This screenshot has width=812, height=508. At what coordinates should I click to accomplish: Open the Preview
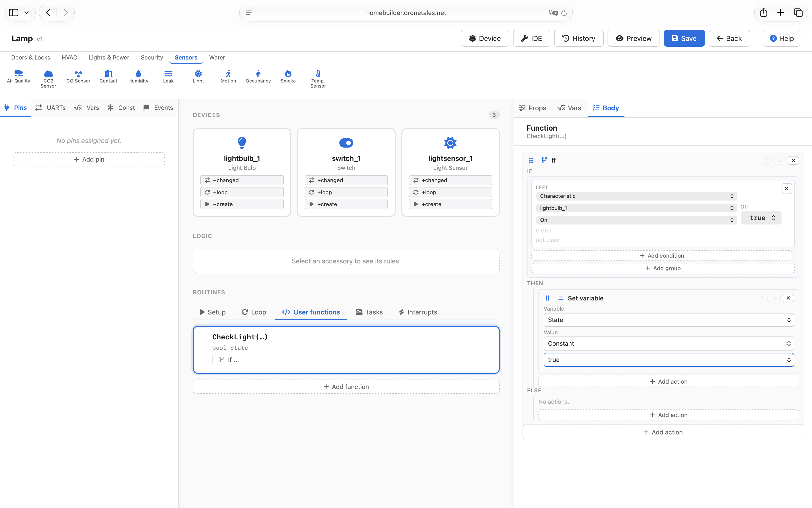click(633, 38)
